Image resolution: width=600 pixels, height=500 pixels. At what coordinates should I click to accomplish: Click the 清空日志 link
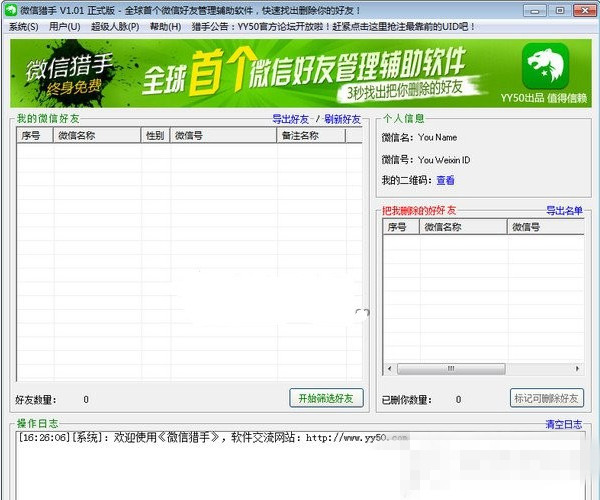pos(564,424)
